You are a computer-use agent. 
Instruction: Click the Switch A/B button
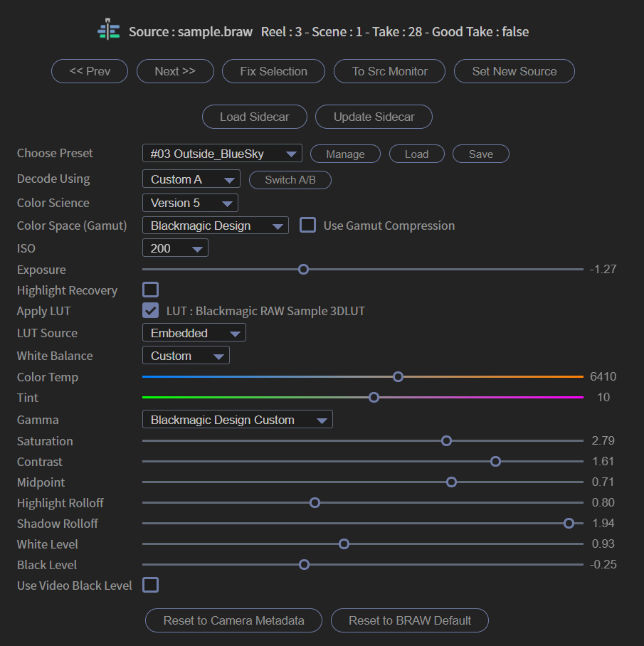coord(290,179)
